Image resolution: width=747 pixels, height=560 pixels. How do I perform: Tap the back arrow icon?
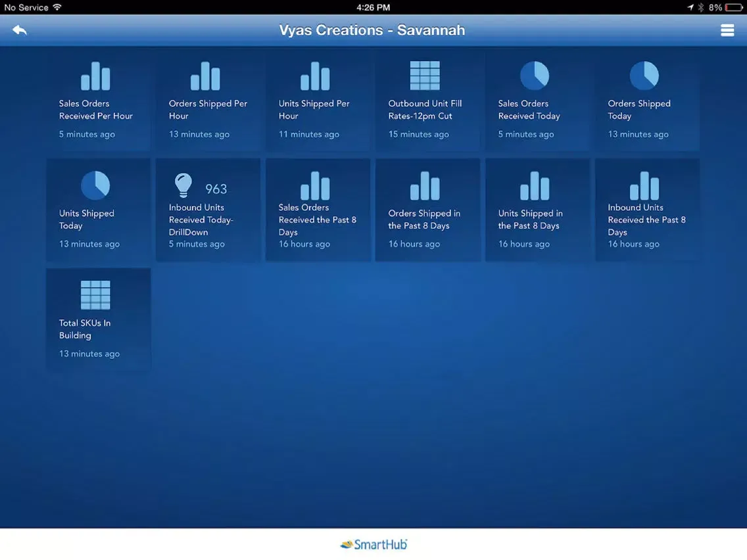[x=20, y=30]
